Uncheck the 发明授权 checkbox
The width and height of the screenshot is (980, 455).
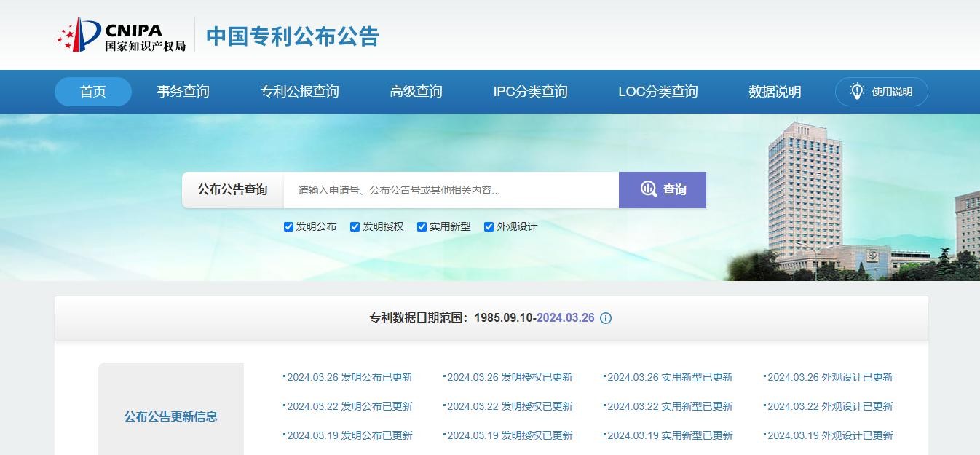[355, 226]
